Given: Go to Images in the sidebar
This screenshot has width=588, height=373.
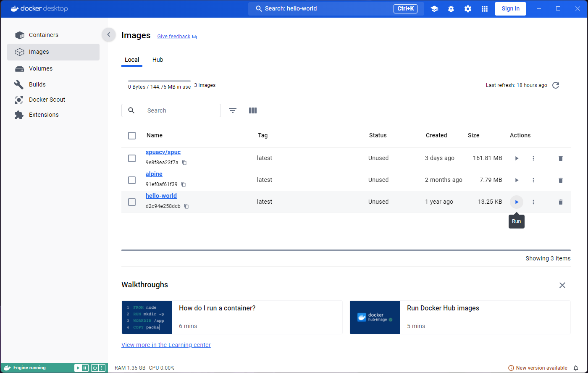Looking at the screenshot, I should pos(53,52).
